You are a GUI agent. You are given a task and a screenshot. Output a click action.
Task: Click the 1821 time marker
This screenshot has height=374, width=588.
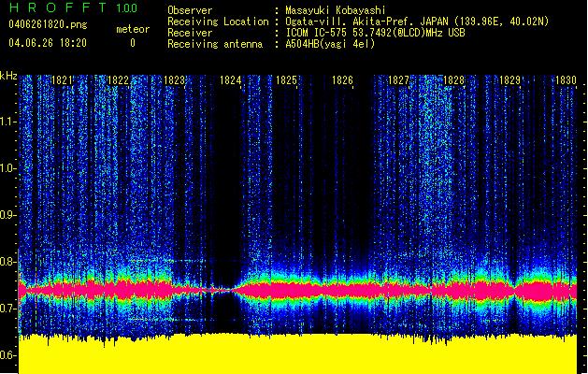click(x=62, y=80)
